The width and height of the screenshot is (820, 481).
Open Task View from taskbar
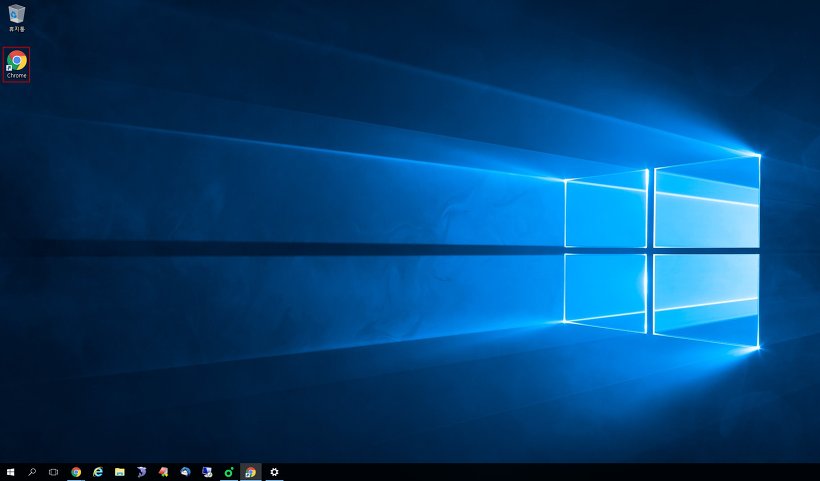pyautogui.click(x=53, y=472)
